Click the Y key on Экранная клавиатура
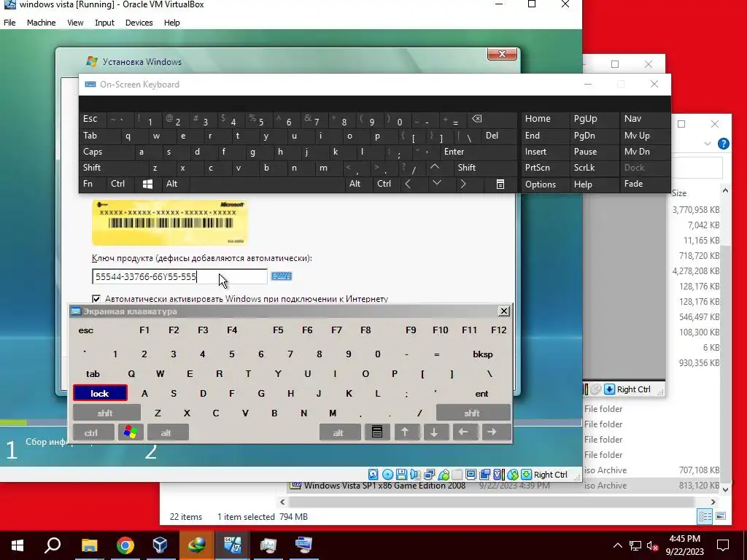 [278, 374]
